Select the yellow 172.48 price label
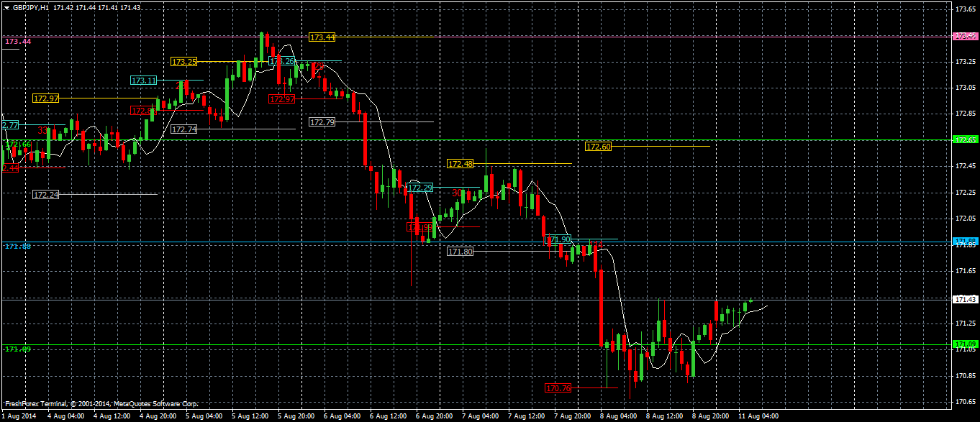Screen dimensions: 980x422 tap(460, 164)
